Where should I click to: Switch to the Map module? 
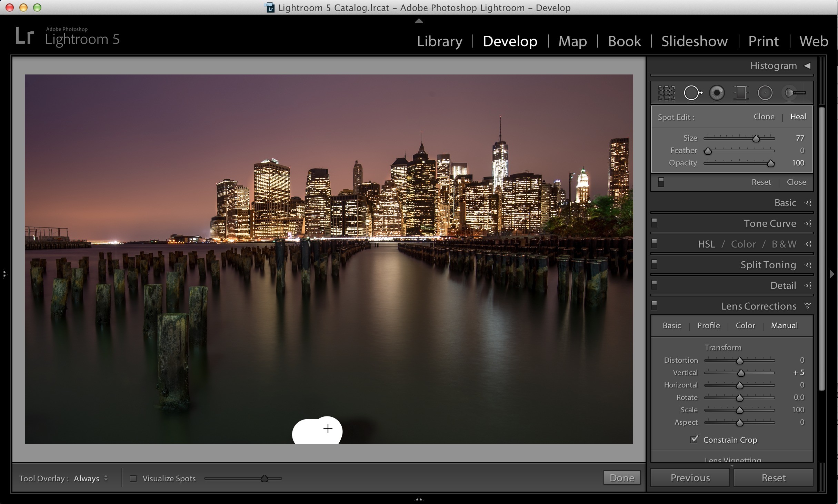click(572, 41)
